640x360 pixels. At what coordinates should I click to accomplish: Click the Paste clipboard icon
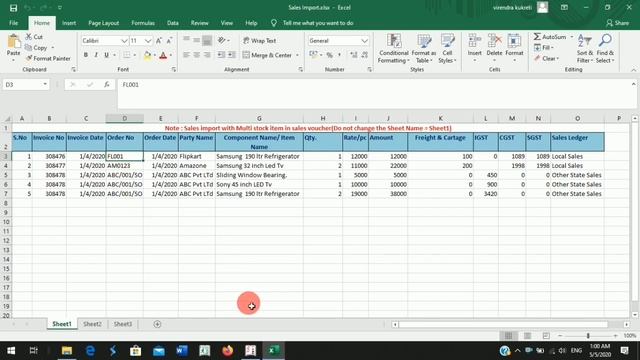click(x=13, y=42)
